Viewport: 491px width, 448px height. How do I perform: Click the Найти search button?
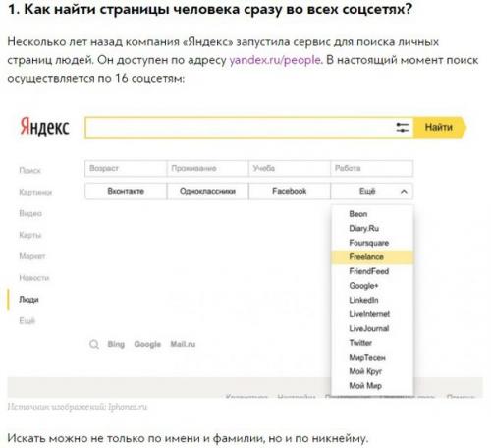point(439,127)
